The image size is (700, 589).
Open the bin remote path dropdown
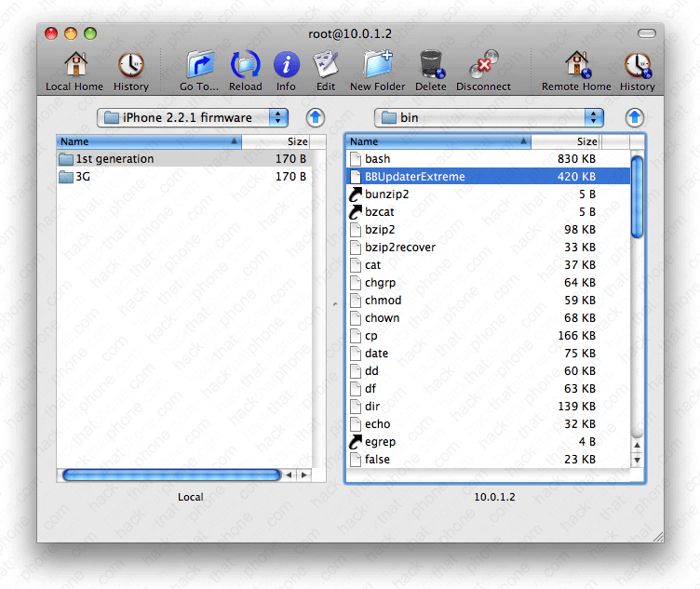click(x=489, y=117)
